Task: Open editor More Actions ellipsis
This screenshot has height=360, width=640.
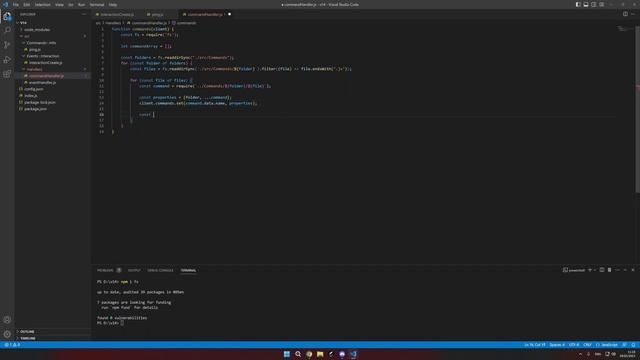Action: point(633,14)
